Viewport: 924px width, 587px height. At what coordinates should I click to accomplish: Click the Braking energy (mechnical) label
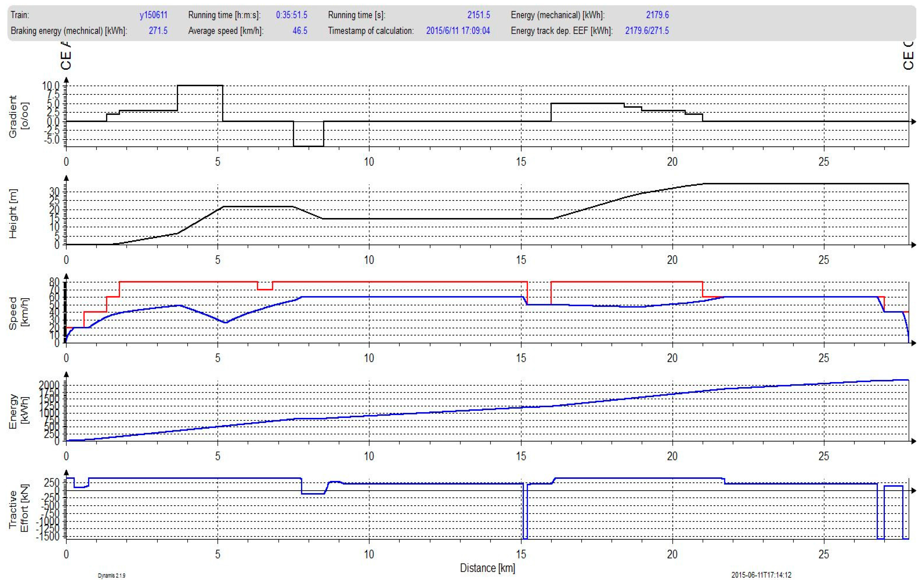[x=69, y=31]
